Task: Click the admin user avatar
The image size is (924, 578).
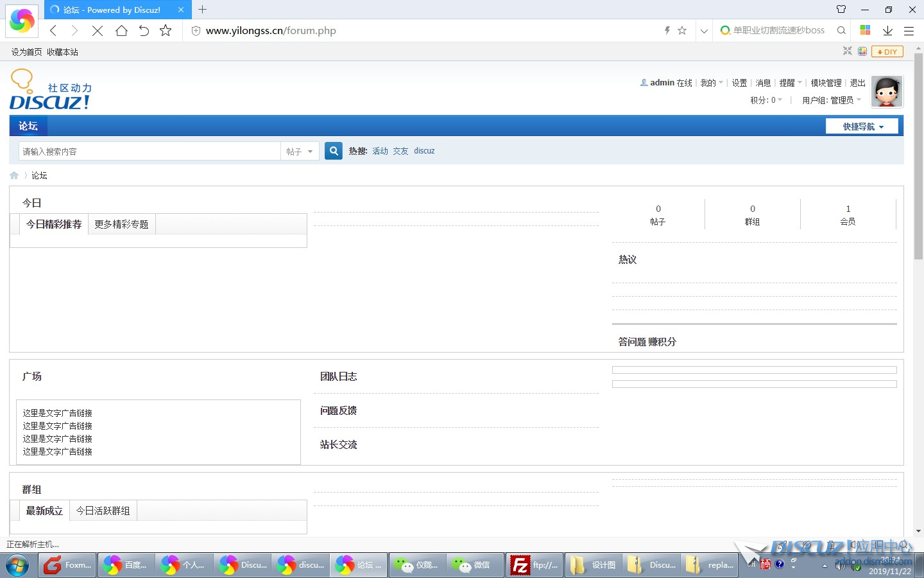Action: 887,91
